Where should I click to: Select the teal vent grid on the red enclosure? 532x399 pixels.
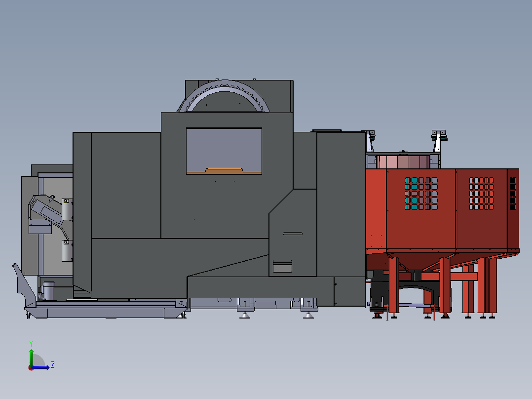click(x=420, y=194)
